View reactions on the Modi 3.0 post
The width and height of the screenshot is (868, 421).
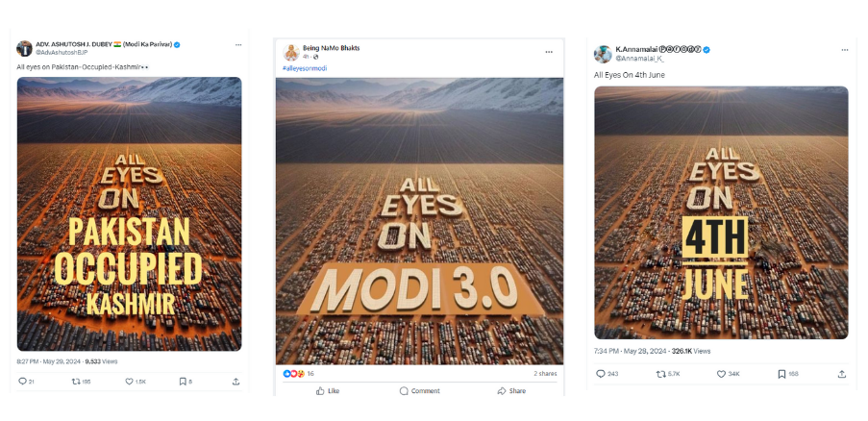click(294, 373)
